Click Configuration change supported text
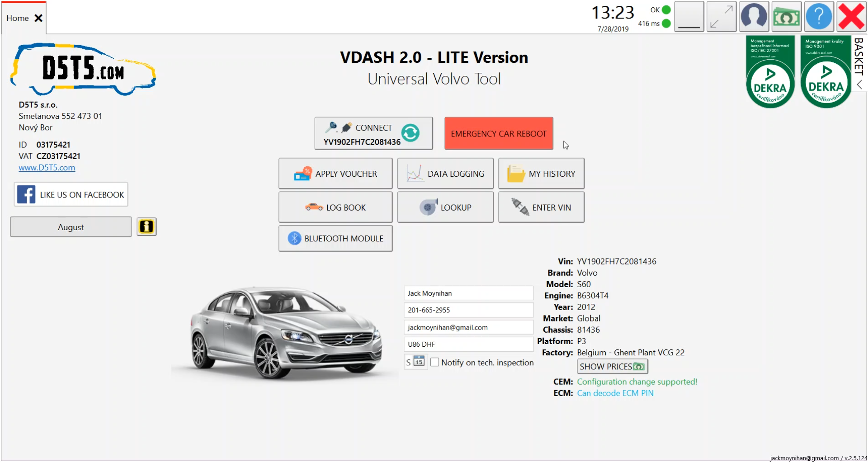 tap(637, 382)
